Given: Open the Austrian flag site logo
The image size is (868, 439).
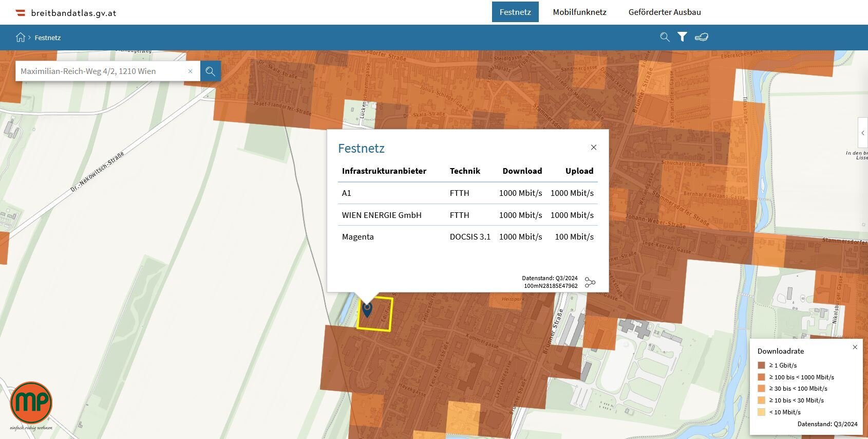Looking at the screenshot, I should point(21,13).
